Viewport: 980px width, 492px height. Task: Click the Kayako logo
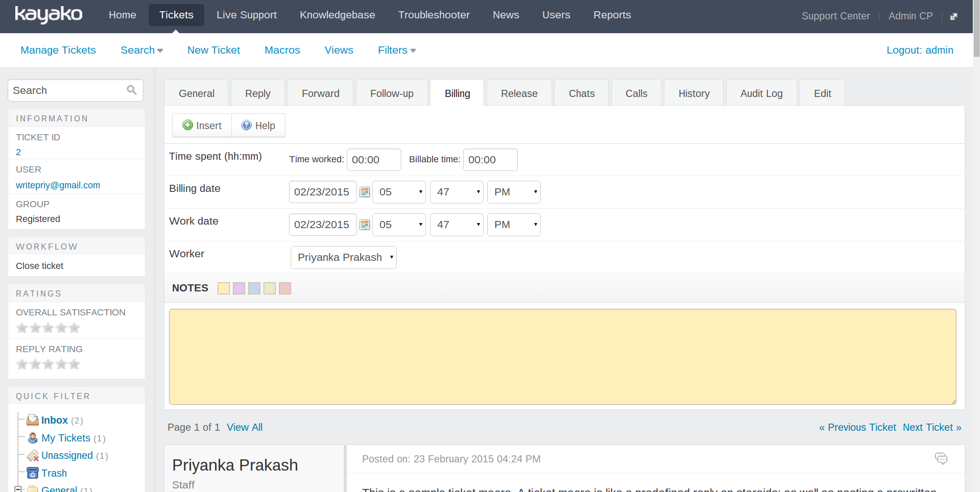[49, 15]
